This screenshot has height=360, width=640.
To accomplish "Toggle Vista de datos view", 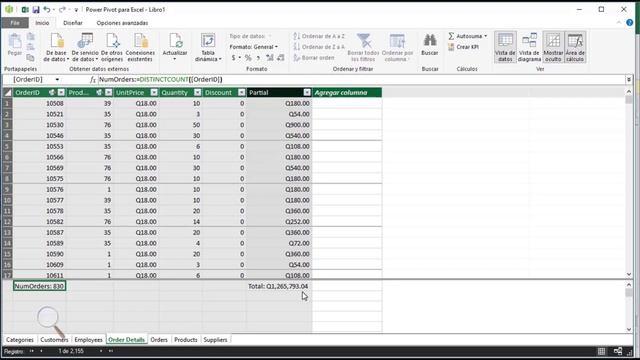I will point(505,47).
